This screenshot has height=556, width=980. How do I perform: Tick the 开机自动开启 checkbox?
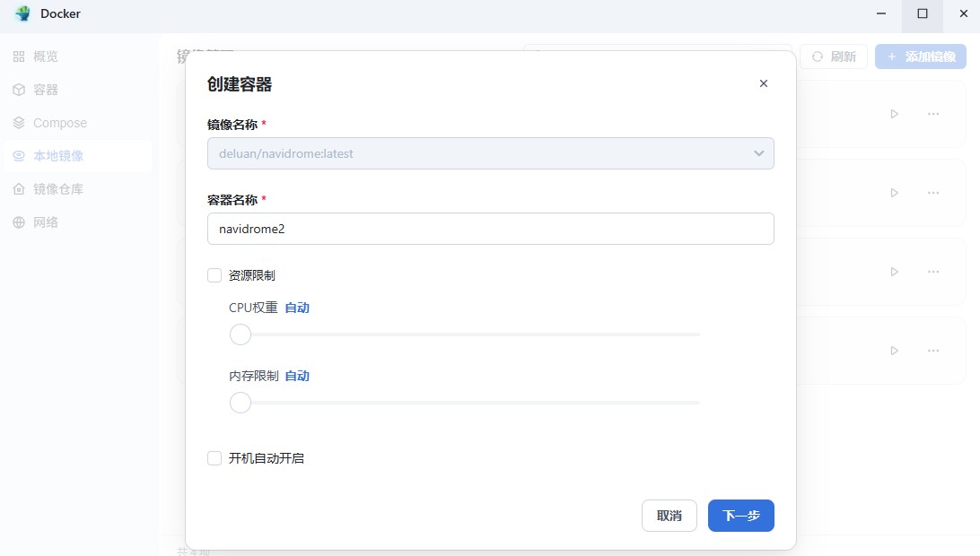pos(214,458)
